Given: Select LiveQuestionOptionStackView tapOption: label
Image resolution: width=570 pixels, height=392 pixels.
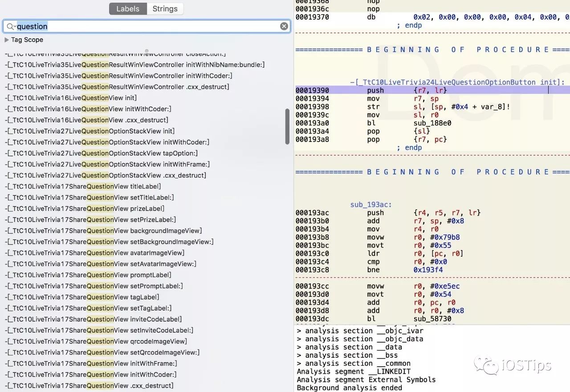Looking at the screenshot, I should coord(102,153).
